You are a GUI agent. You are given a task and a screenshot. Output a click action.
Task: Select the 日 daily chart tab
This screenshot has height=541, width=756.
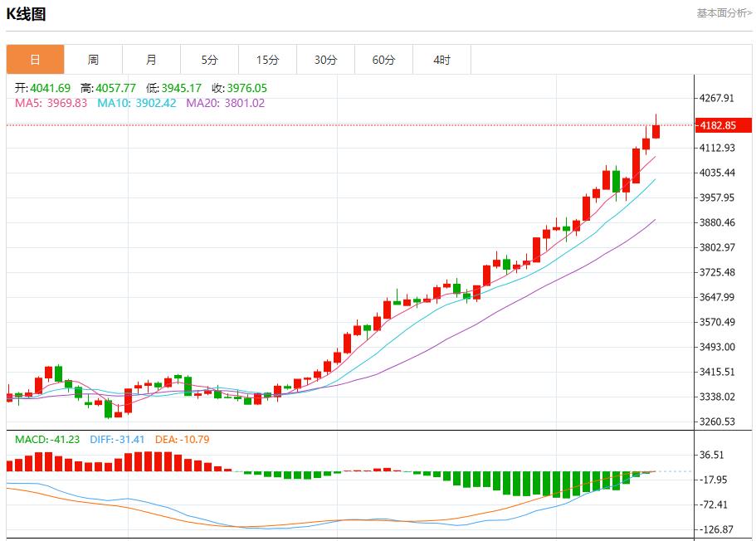pyautogui.click(x=35, y=60)
